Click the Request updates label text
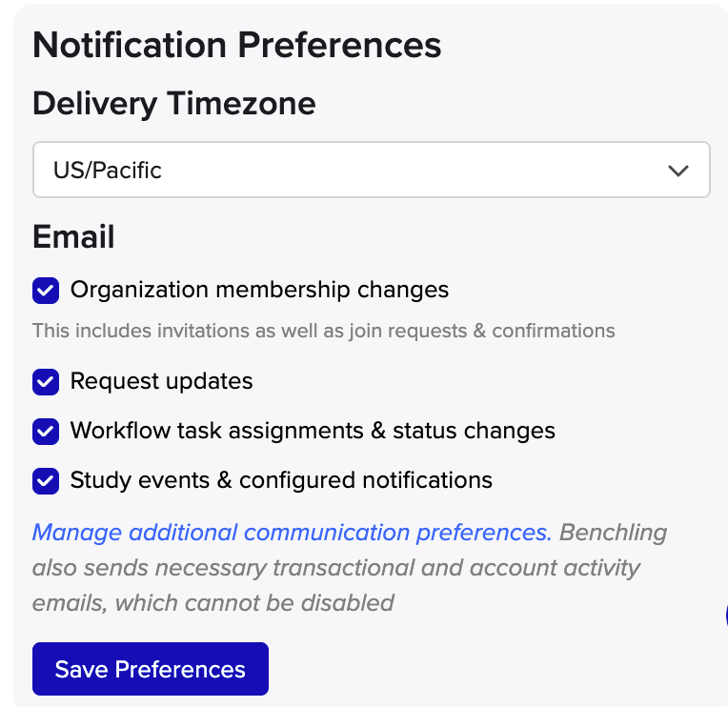The image size is (728, 707). [x=162, y=382]
